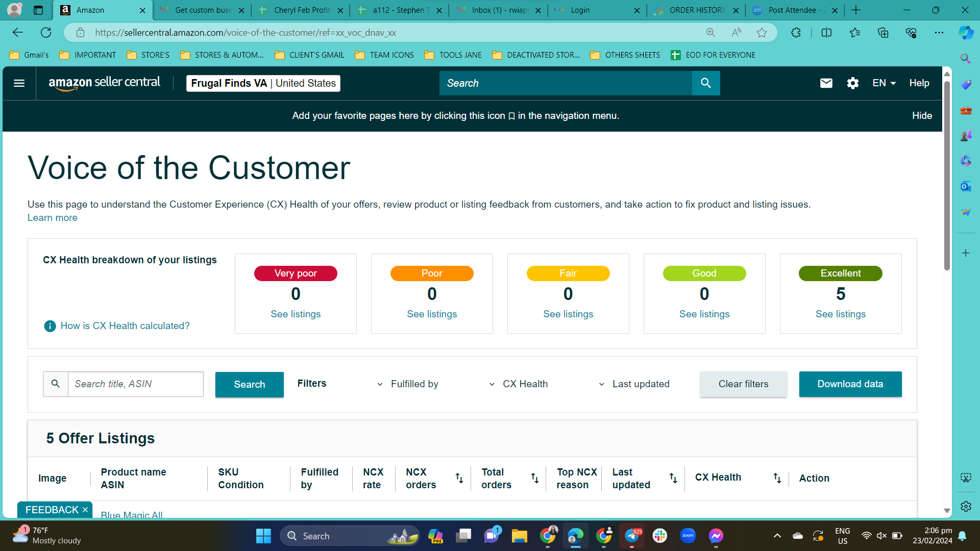Open the Seller Central hamburger menu
Image resolution: width=980 pixels, height=551 pixels.
point(19,83)
